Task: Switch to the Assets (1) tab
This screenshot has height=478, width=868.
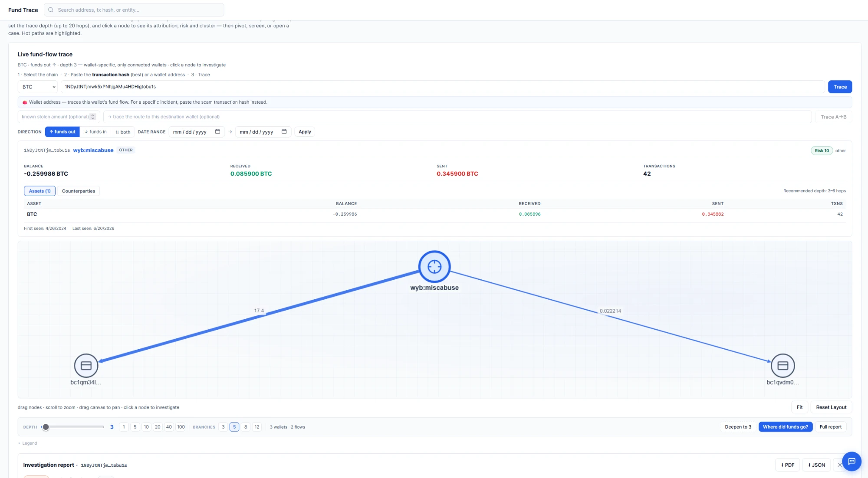Action: (39, 191)
